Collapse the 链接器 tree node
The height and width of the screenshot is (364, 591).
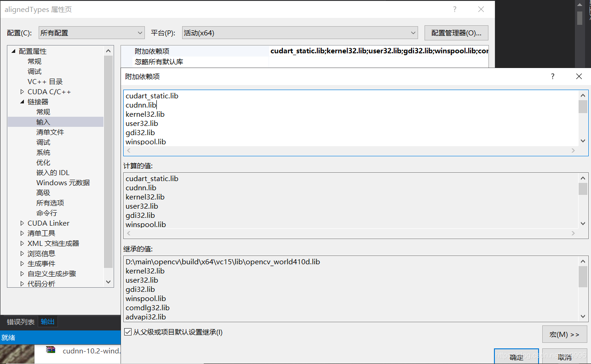22,102
